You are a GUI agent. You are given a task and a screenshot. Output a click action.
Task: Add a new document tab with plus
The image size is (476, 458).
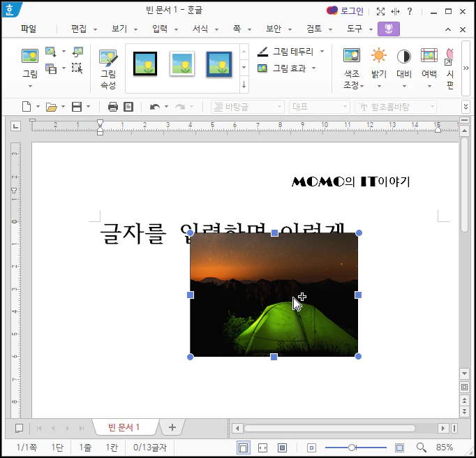pos(172,427)
